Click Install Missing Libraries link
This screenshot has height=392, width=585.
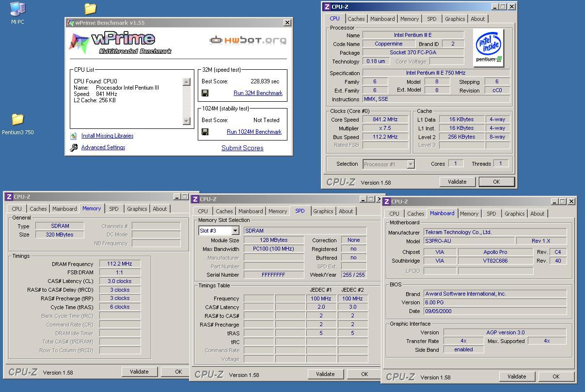(107, 136)
